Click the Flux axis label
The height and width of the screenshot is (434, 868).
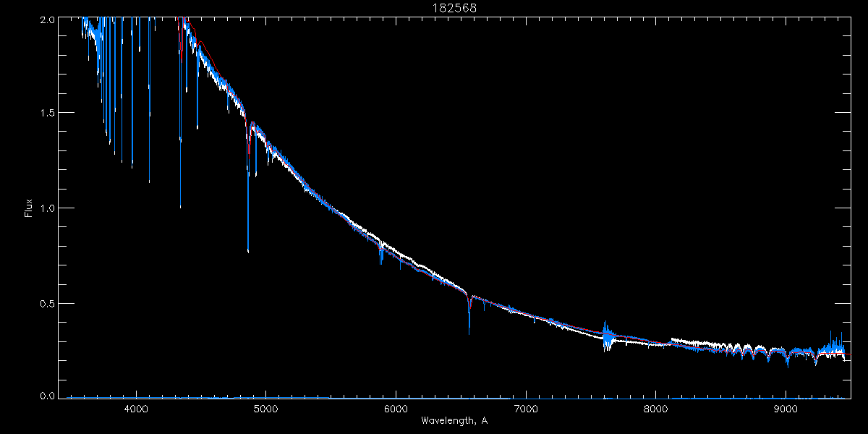coord(29,208)
